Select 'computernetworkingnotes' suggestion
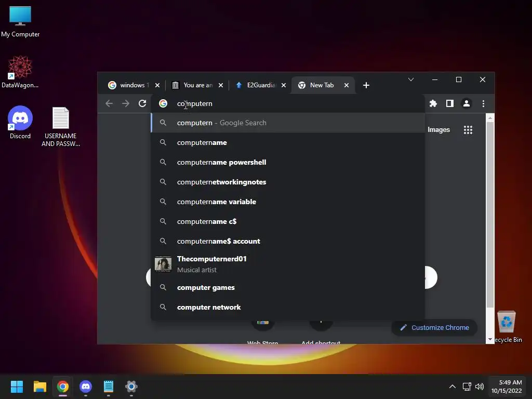This screenshot has width=532, height=399. coord(288,182)
